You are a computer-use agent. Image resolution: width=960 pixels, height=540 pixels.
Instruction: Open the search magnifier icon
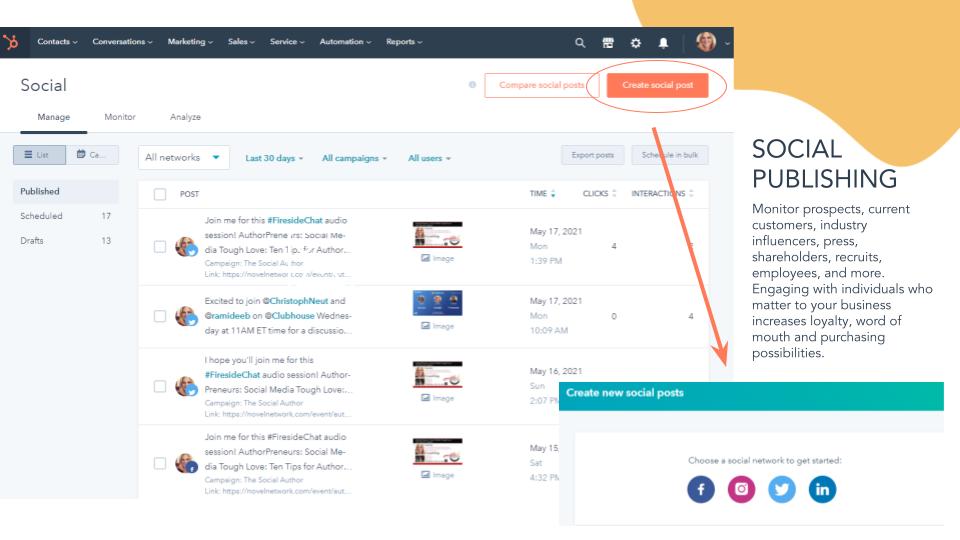(x=580, y=43)
